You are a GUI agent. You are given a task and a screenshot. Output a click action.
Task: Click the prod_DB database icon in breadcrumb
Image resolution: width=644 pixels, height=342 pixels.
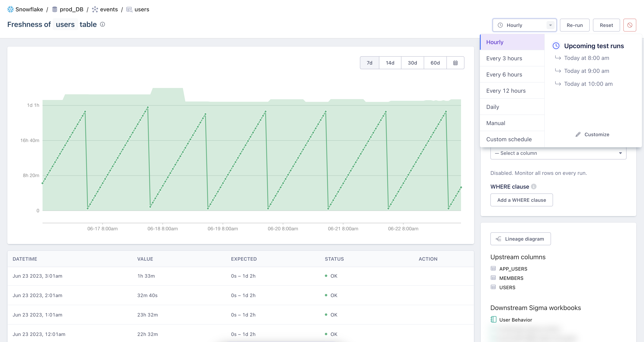click(55, 9)
